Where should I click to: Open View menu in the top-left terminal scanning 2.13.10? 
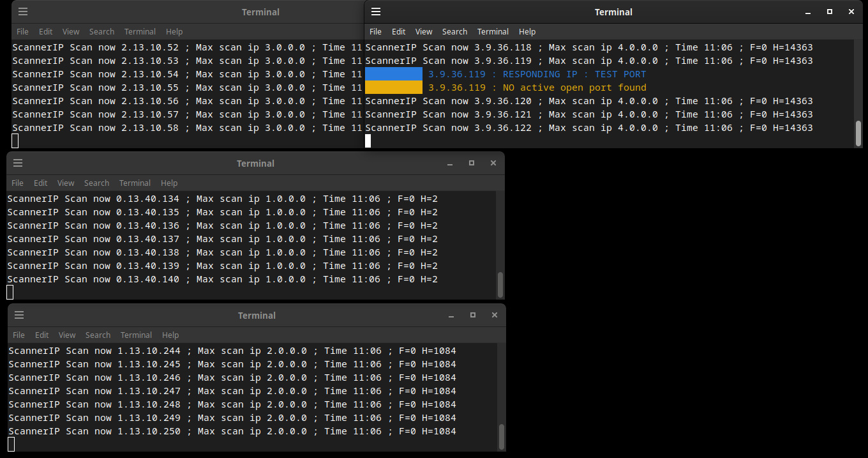coord(71,31)
